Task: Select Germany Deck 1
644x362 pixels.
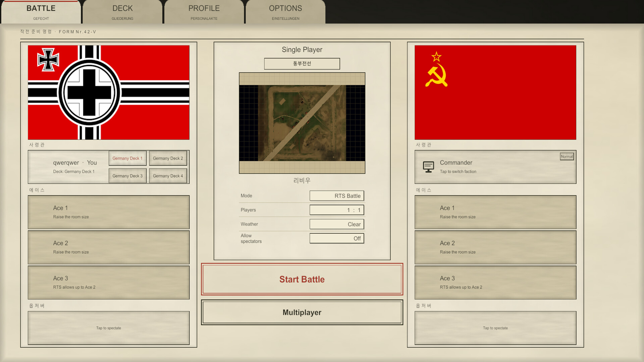Action: (x=127, y=158)
